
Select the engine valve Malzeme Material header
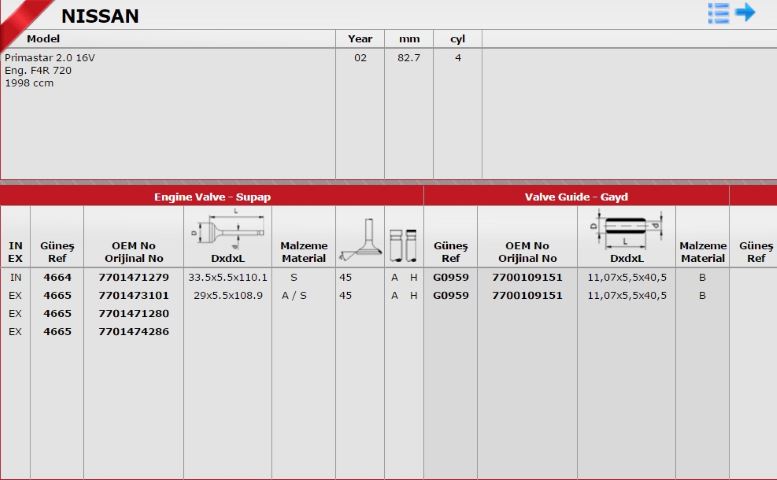click(304, 252)
